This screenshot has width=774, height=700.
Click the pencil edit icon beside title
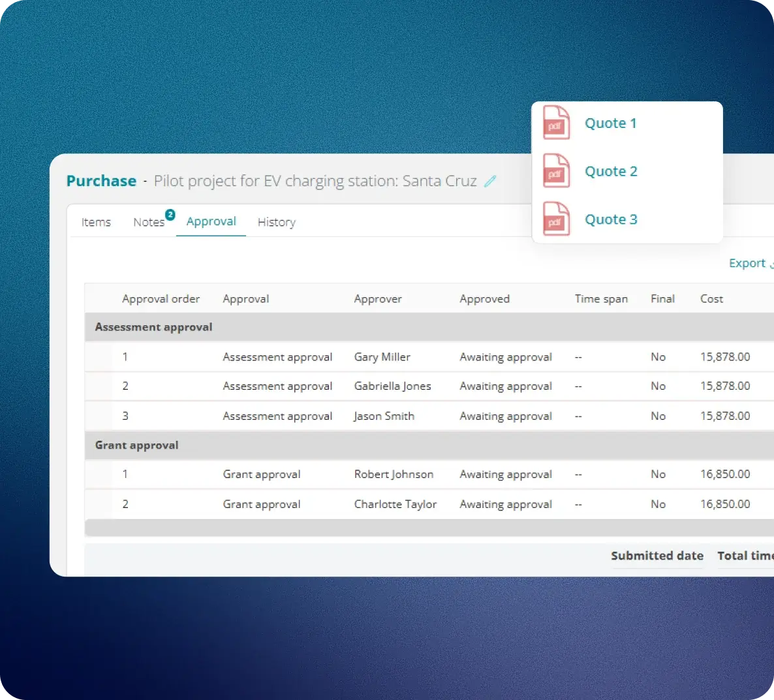pyautogui.click(x=490, y=182)
